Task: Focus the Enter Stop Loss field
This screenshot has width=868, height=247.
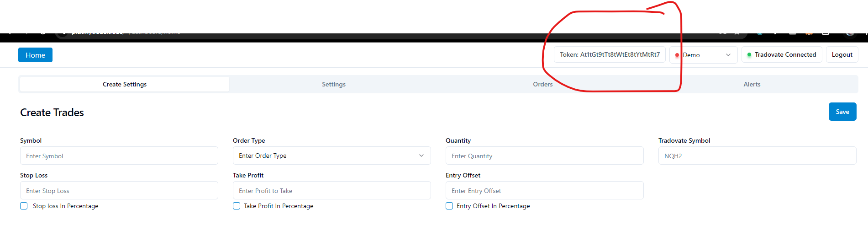Action: pyautogui.click(x=119, y=190)
